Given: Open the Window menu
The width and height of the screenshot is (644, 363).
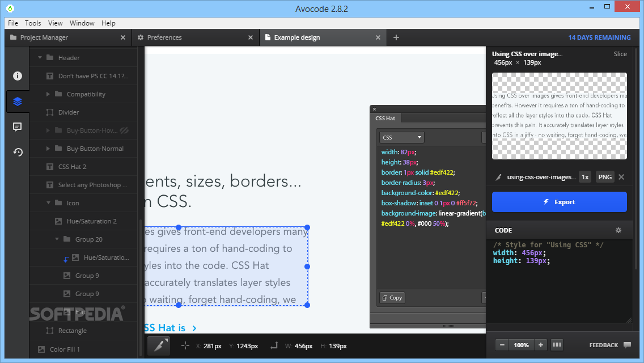Looking at the screenshot, I should tap(82, 23).
